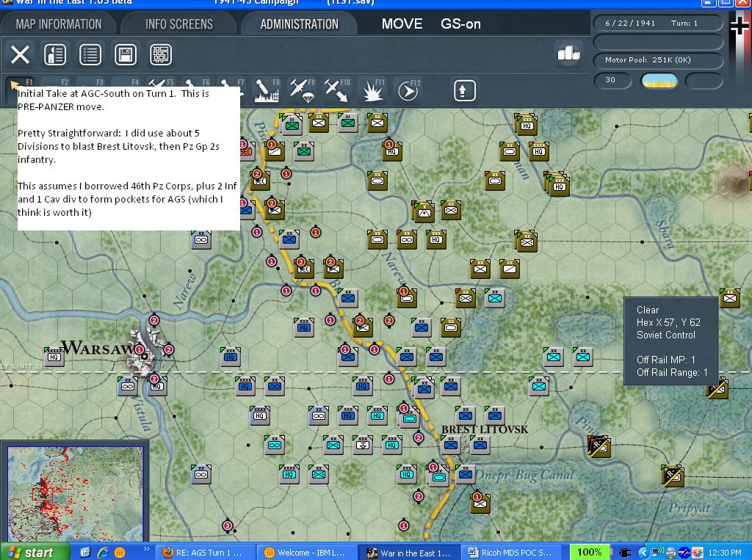
Task: Select the F9 air transport mode
Action: point(302,90)
